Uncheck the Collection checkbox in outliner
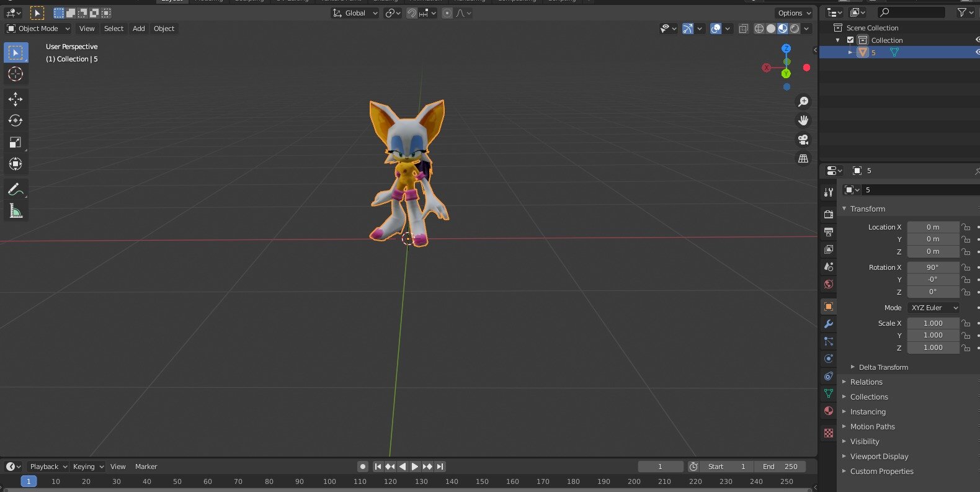The height and width of the screenshot is (492, 980). [x=850, y=40]
